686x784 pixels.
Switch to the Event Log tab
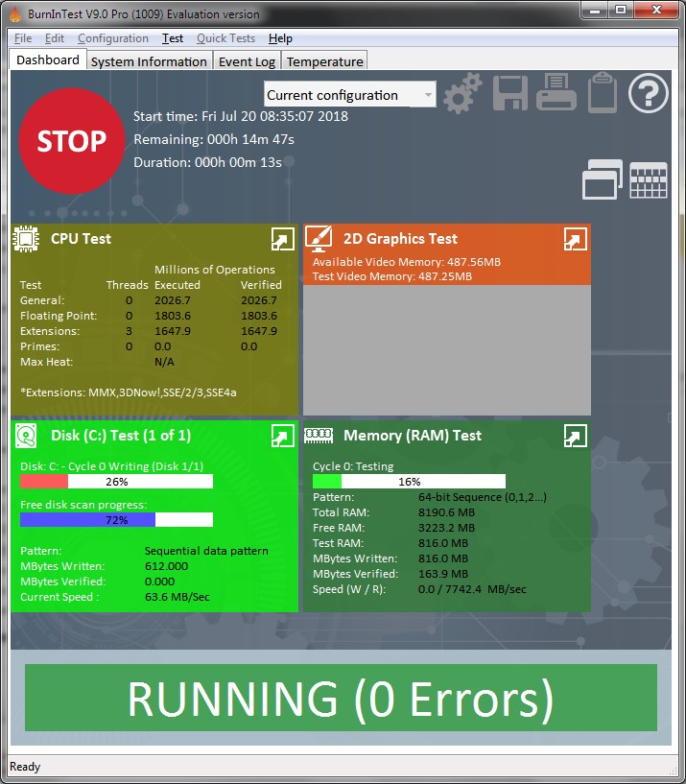[247, 61]
